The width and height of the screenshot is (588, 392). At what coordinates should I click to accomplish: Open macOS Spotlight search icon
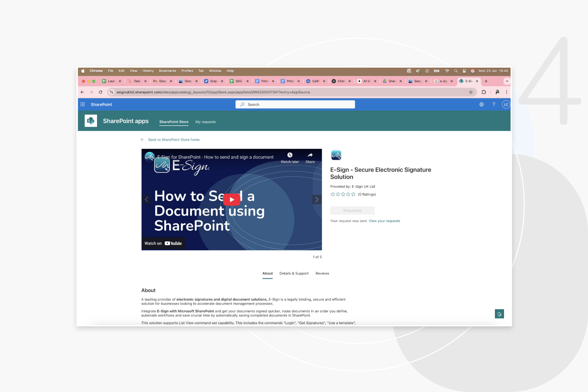click(x=456, y=71)
